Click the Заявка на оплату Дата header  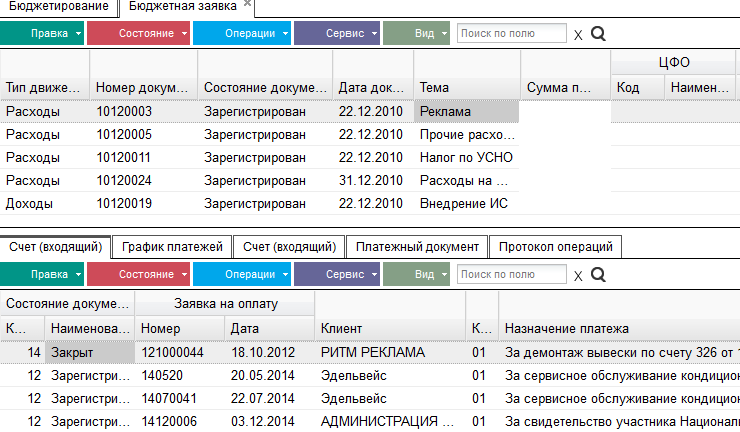click(269, 329)
